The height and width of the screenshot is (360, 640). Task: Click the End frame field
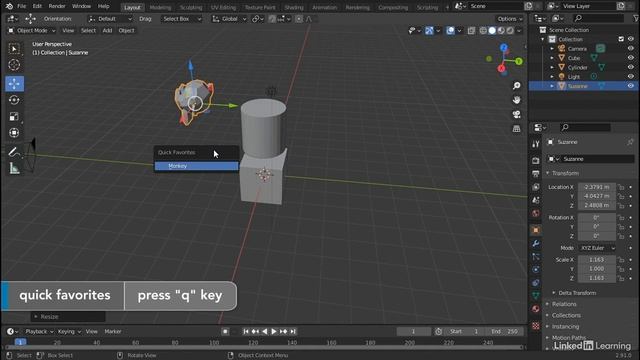tap(504, 332)
